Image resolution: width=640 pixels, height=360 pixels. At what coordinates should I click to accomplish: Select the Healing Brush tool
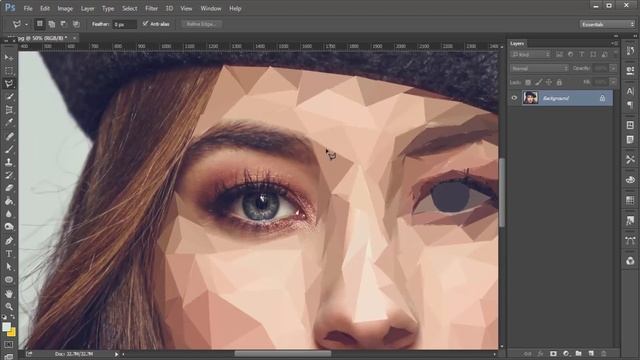pos(9,136)
